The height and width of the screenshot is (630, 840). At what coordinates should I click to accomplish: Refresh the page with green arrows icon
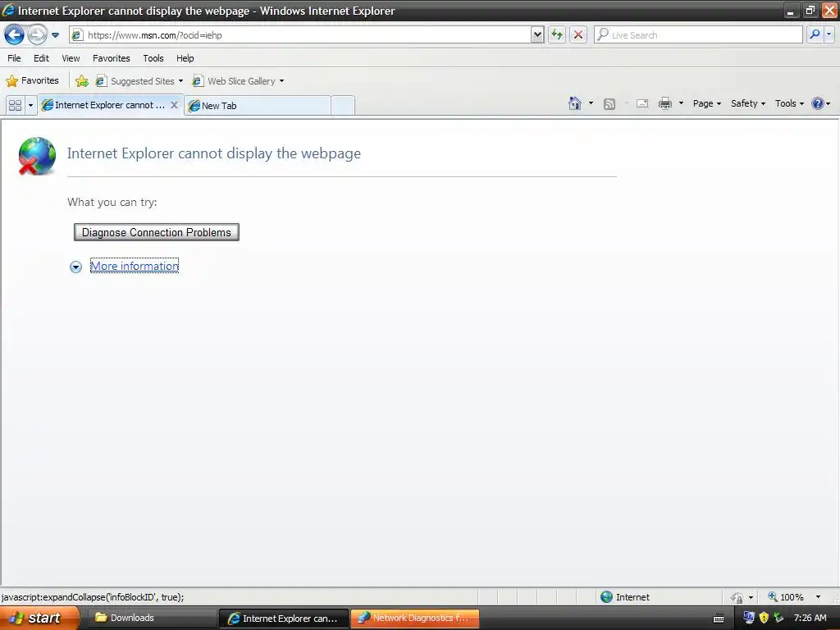pyautogui.click(x=557, y=35)
